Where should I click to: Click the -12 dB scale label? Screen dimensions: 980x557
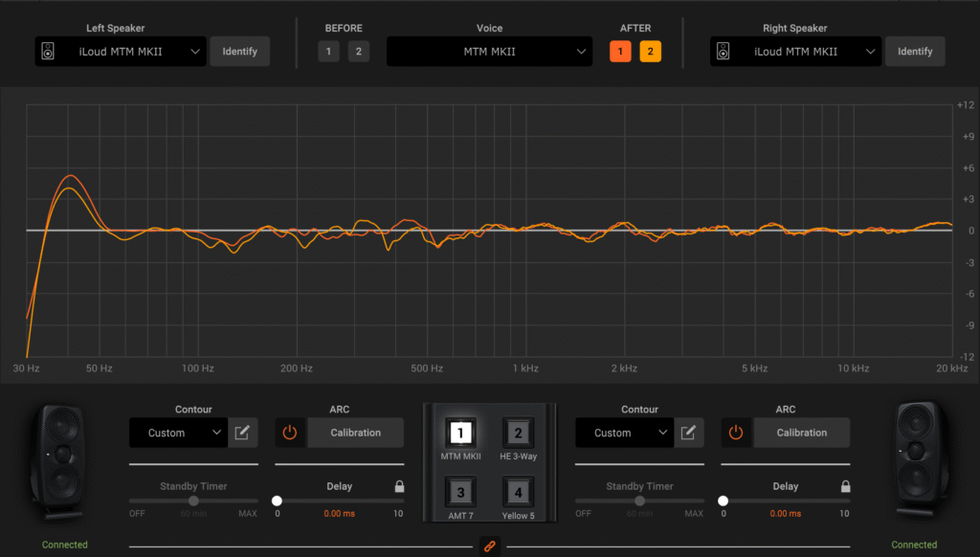coord(967,357)
